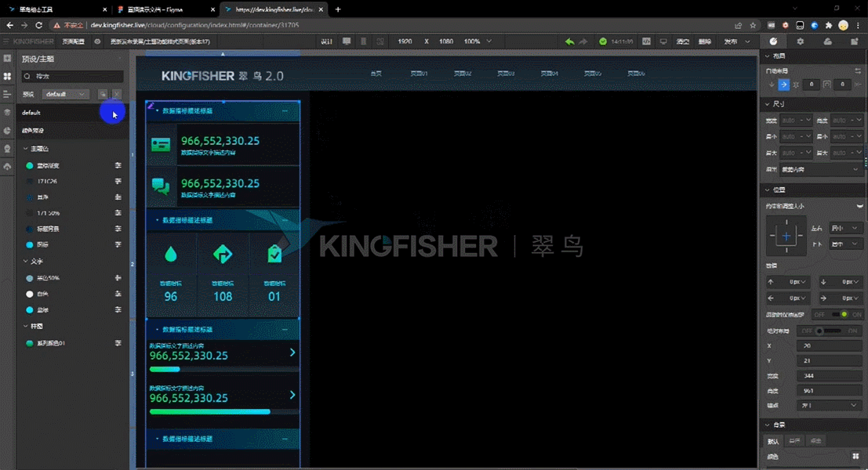Collapse the position section in the right panel
The height and width of the screenshot is (470, 868).
768,190
